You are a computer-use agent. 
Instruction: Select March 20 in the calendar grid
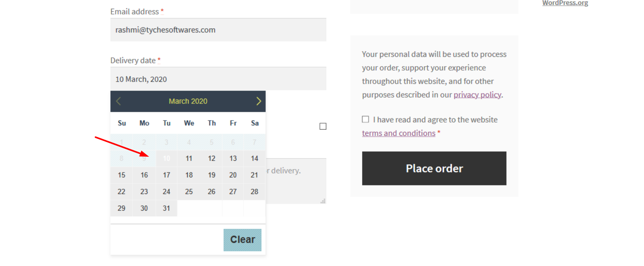[x=233, y=175]
